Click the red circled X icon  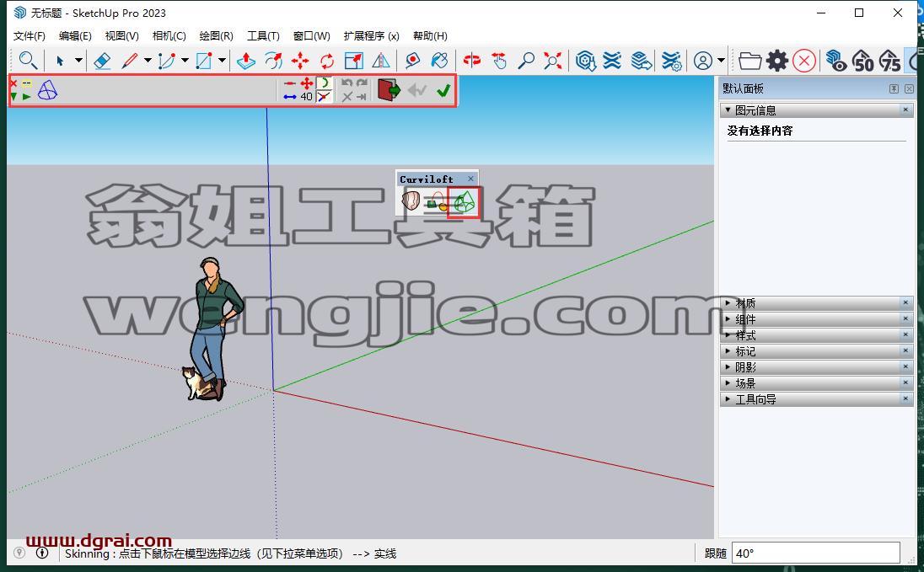click(804, 60)
